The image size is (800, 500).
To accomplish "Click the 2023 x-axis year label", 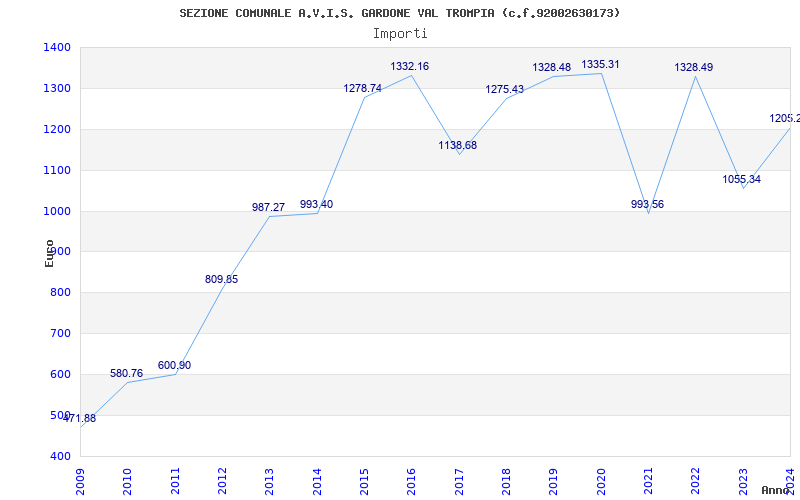I will click(743, 482).
